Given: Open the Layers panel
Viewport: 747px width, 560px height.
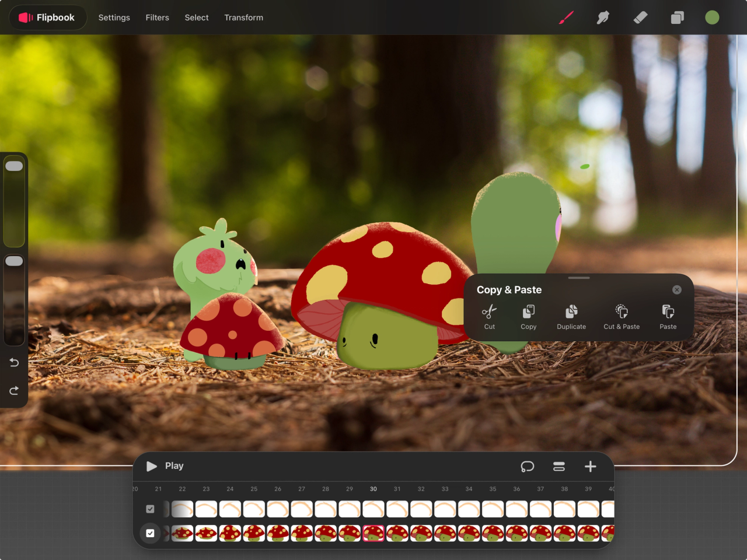Looking at the screenshot, I should (677, 17).
